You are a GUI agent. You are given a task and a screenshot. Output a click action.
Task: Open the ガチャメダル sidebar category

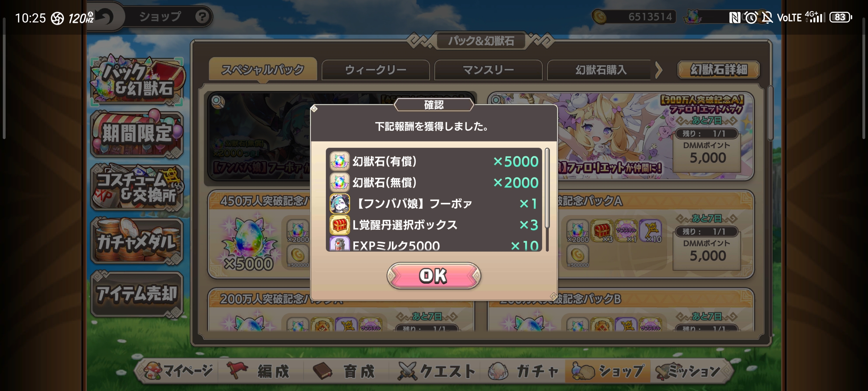coord(137,241)
